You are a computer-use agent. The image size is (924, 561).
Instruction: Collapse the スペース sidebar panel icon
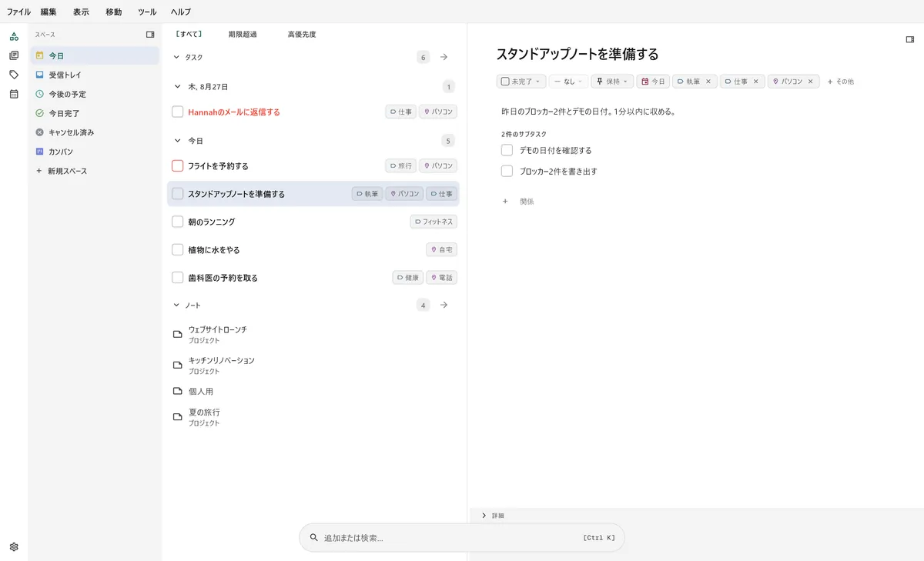point(150,35)
